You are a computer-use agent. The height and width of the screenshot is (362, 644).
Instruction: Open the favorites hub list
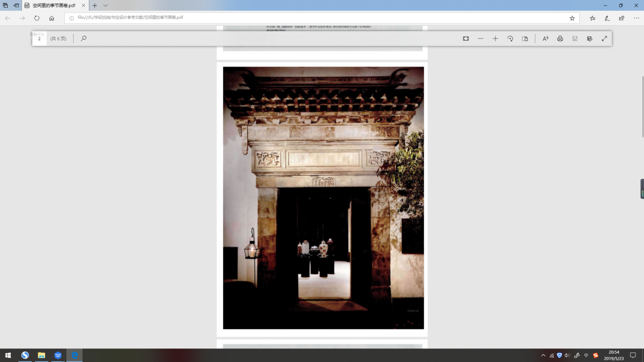(593, 18)
